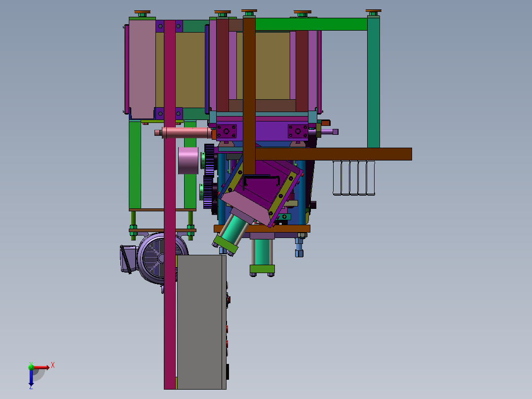The height and width of the screenshot is (399, 532).
Task: Select the tall magenta vertical column
Action: click(x=170, y=204)
